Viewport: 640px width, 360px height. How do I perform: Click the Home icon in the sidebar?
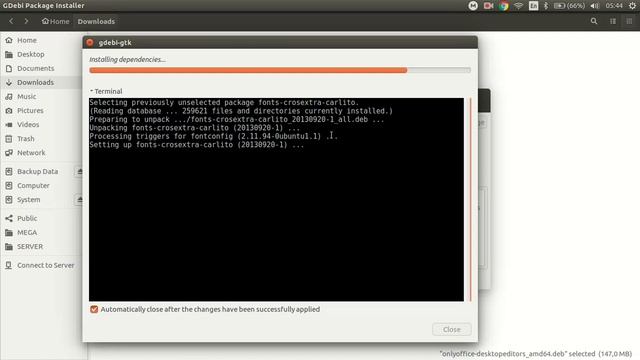point(9,40)
